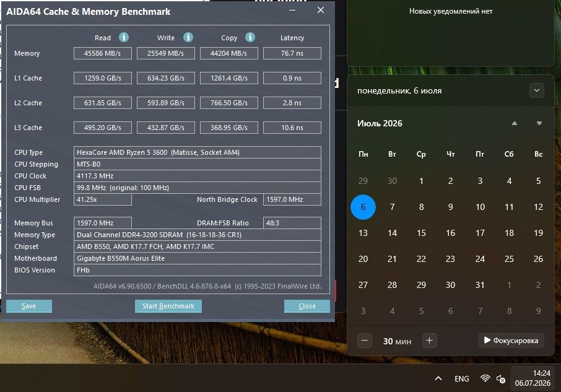Select July 31 in the calendar
This screenshot has height=392, width=561.
[480, 285]
